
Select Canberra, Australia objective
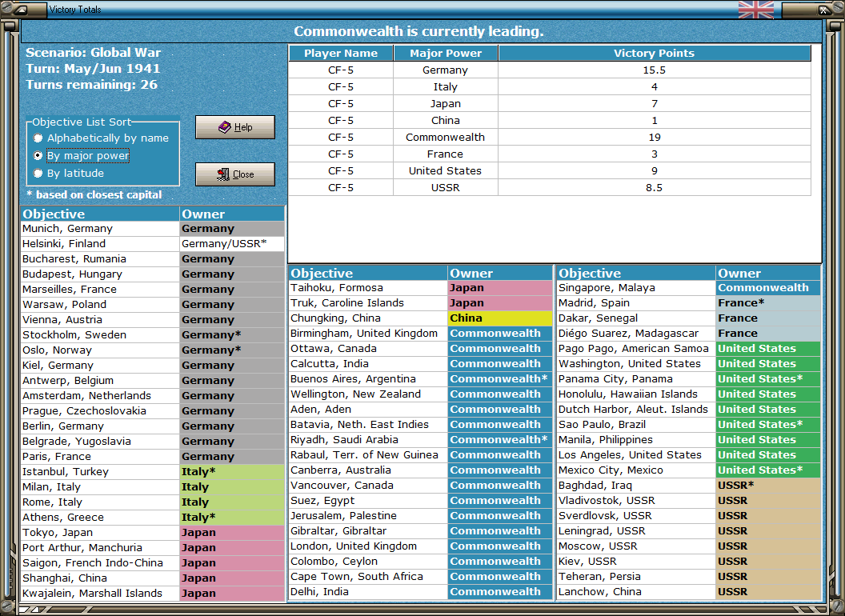tap(368, 470)
